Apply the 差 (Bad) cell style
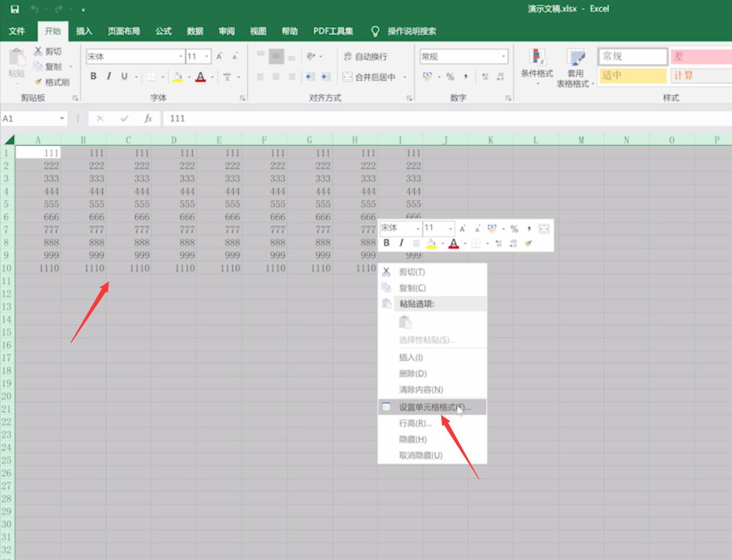The height and width of the screenshot is (560, 732). point(701,57)
